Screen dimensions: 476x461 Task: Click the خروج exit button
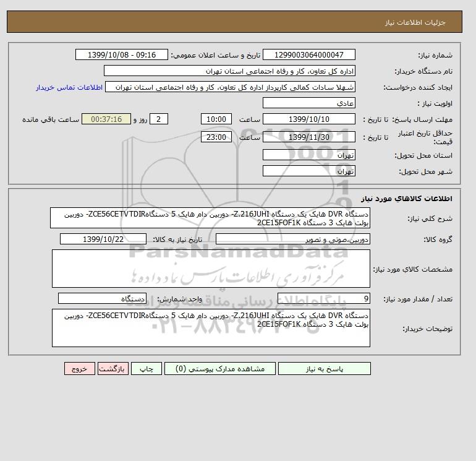80,369
